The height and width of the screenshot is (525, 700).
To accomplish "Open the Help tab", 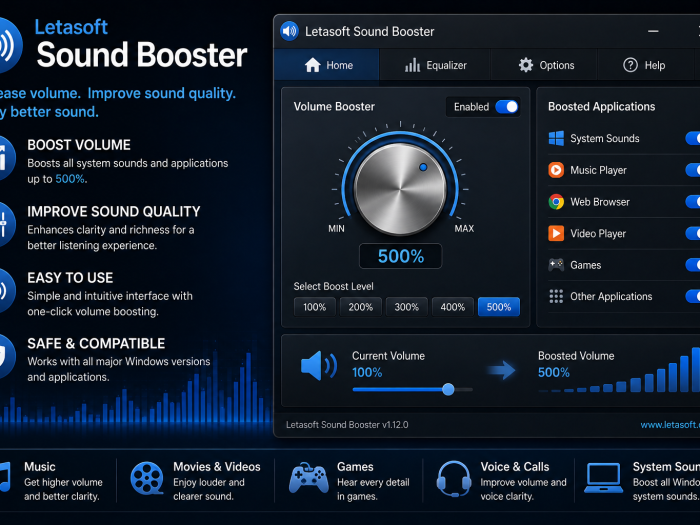I will click(x=644, y=65).
